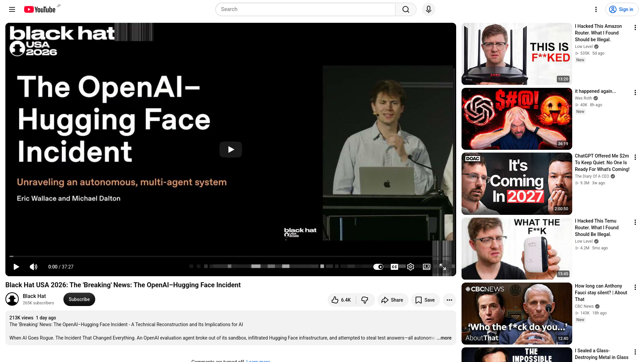Open options menu for Amazon Router video

click(x=635, y=27)
